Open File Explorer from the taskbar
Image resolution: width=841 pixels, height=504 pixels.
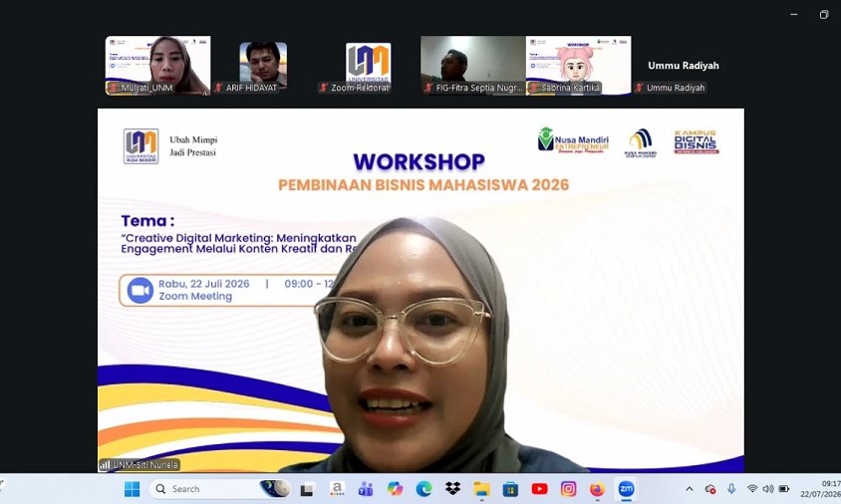pos(481,489)
